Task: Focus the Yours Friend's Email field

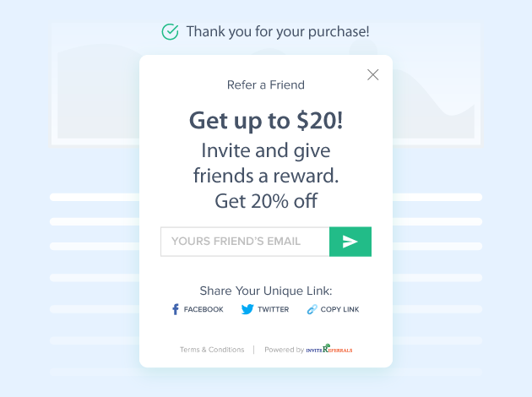Action: click(x=245, y=242)
